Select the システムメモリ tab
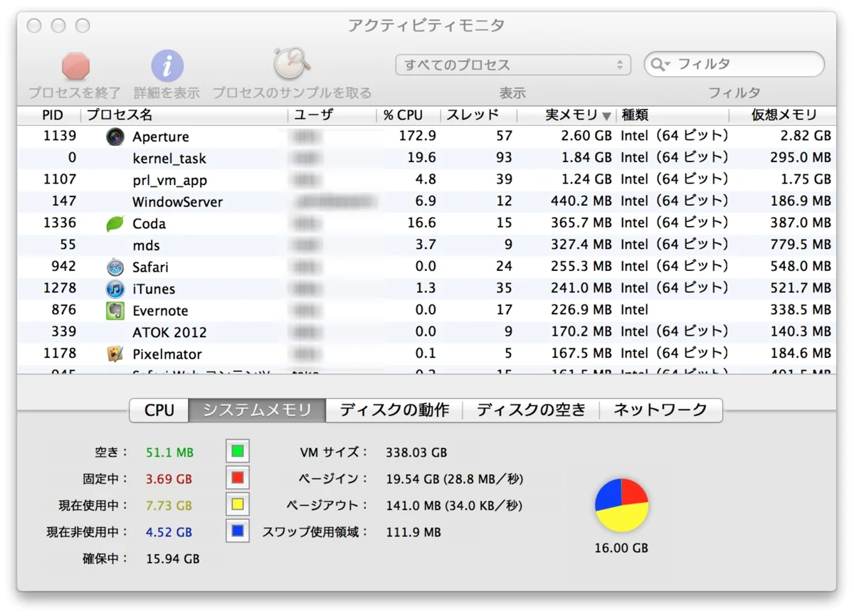 pyautogui.click(x=257, y=410)
